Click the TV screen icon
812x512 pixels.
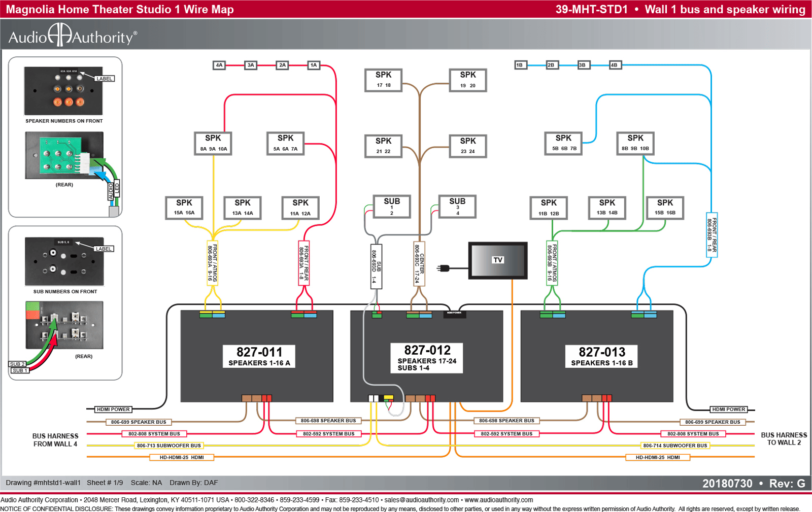497,260
